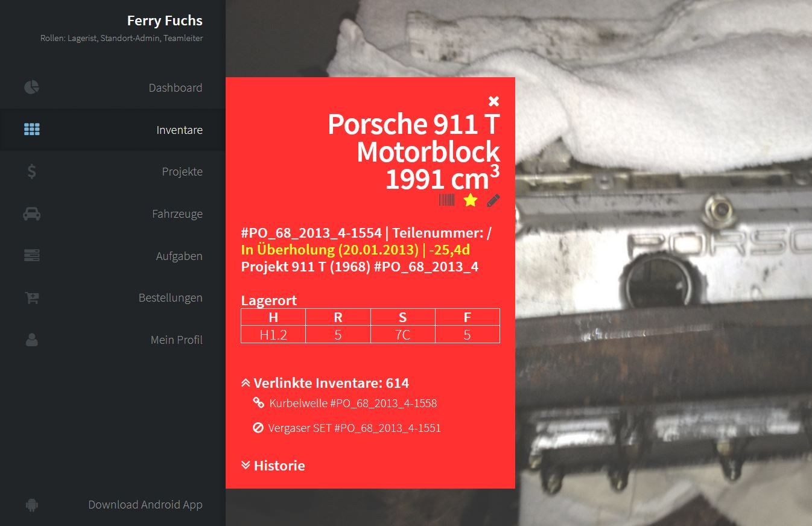This screenshot has height=526, width=812.
Task: Click user name Ferry Fuchs
Action: click(165, 21)
